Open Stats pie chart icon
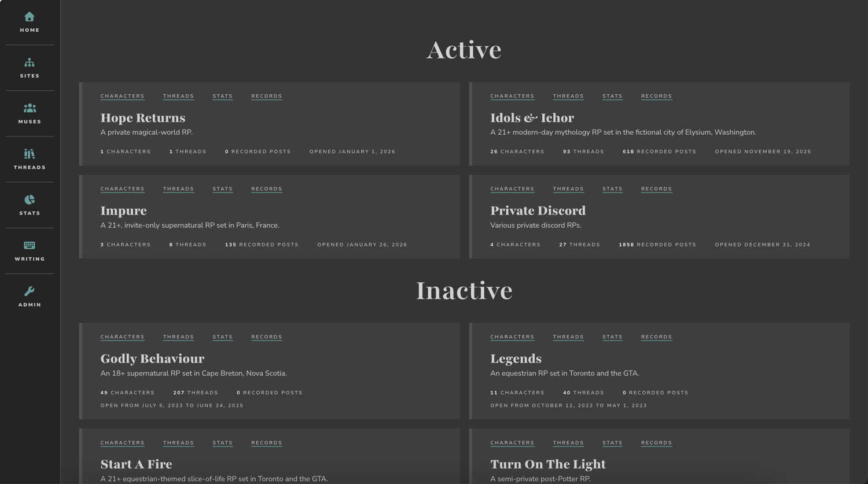Screen dimensions: 868x484 point(30,199)
